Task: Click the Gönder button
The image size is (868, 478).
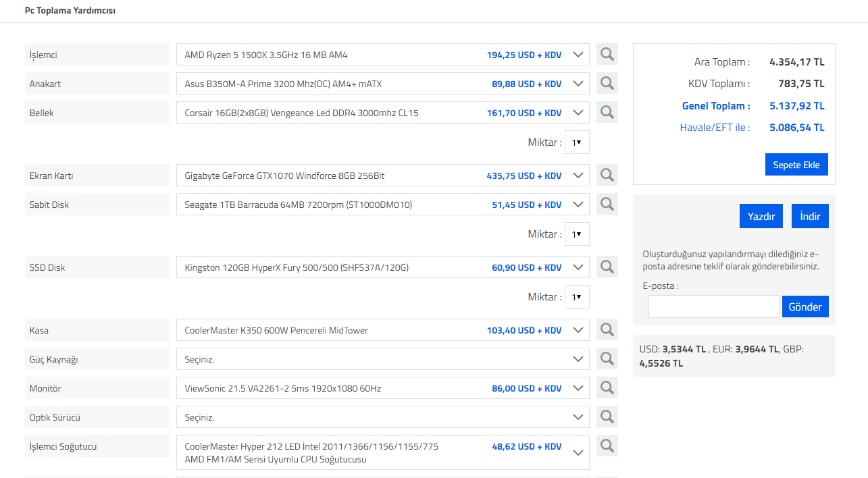Action: [x=806, y=307]
